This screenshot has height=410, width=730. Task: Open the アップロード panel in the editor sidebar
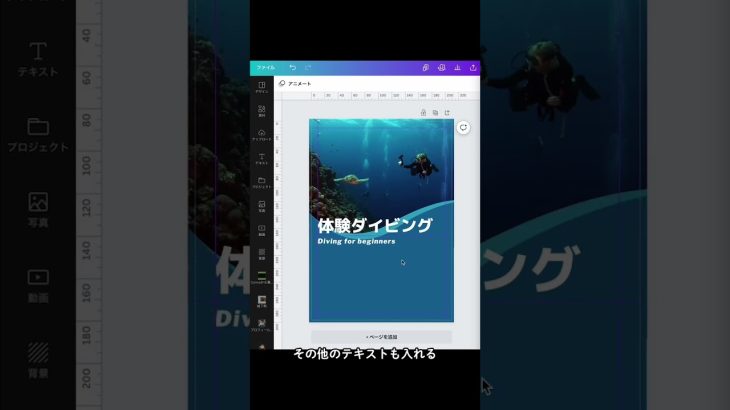click(x=261, y=134)
